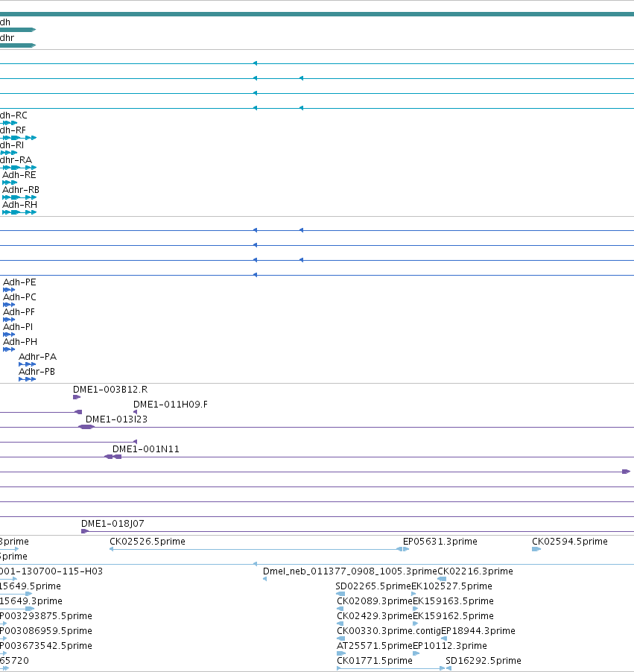Select the Adhr-PA protein label
This screenshot has height=672, width=634.
pos(38,357)
